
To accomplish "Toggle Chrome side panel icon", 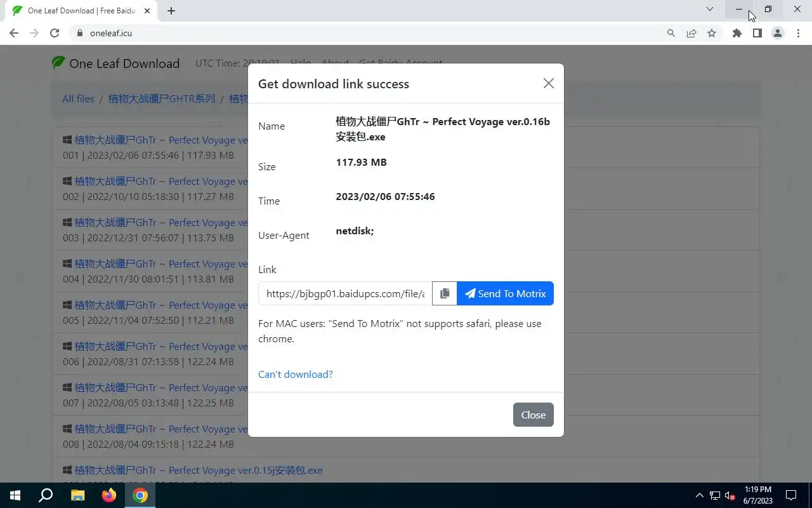I will point(757,33).
